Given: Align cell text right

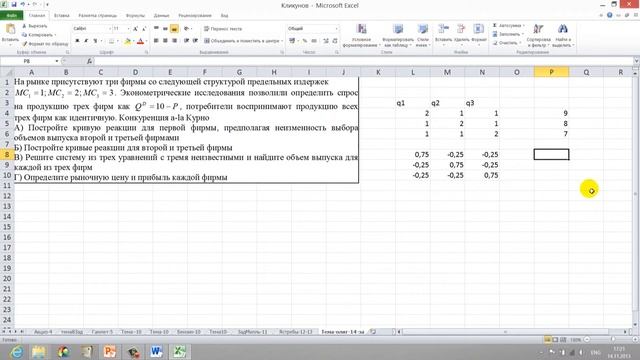Looking at the screenshot, I should tap(174, 41).
